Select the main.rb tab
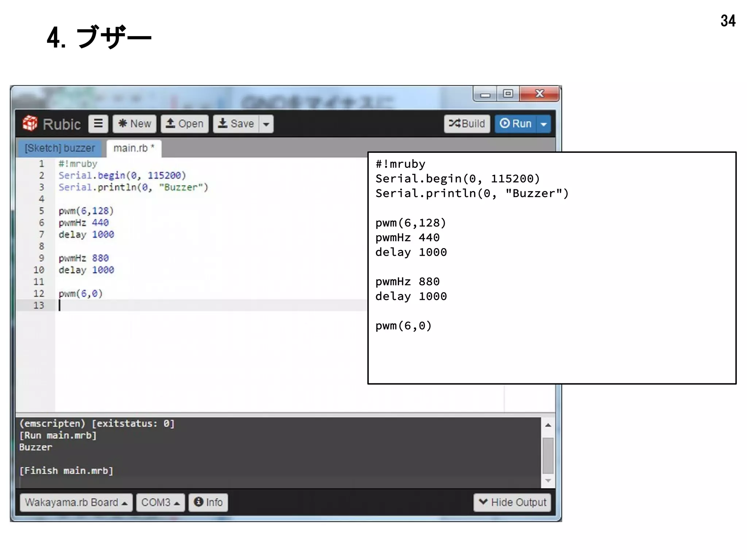 click(x=133, y=148)
